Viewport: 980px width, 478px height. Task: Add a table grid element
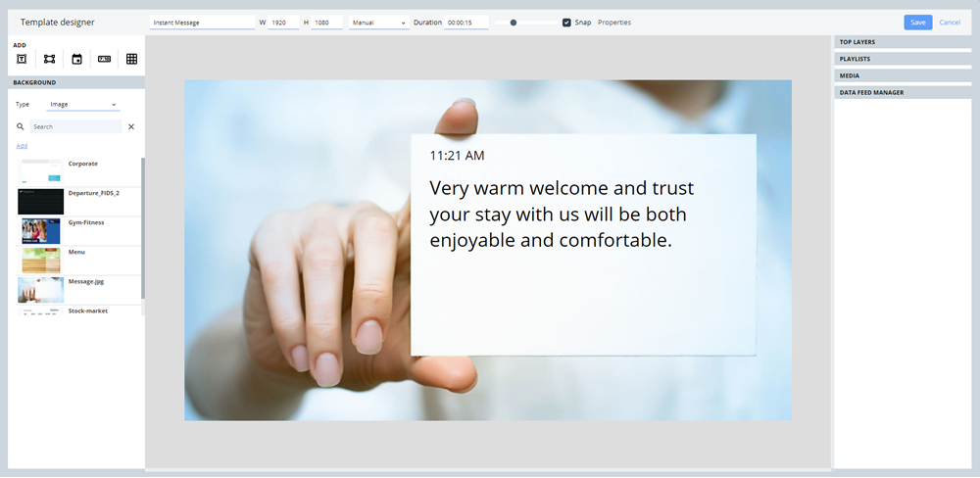coord(131,59)
